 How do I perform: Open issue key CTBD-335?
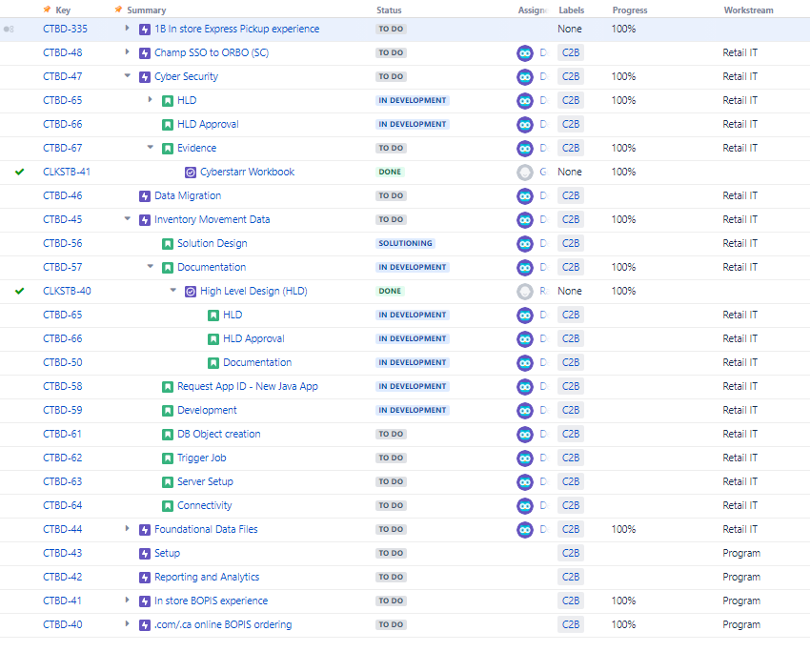[65, 29]
